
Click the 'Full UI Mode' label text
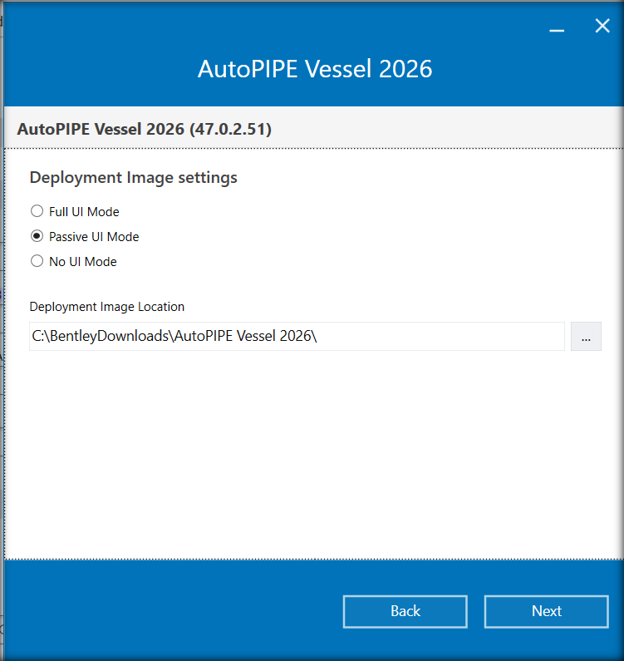(84, 212)
